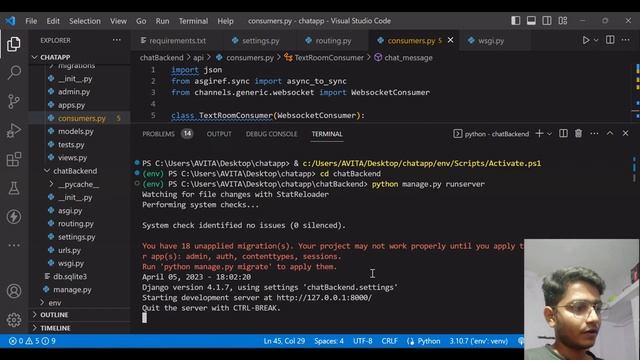Toggle primary side bar layout icon
The width and height of the screenshot is (640, 360).
516,20
